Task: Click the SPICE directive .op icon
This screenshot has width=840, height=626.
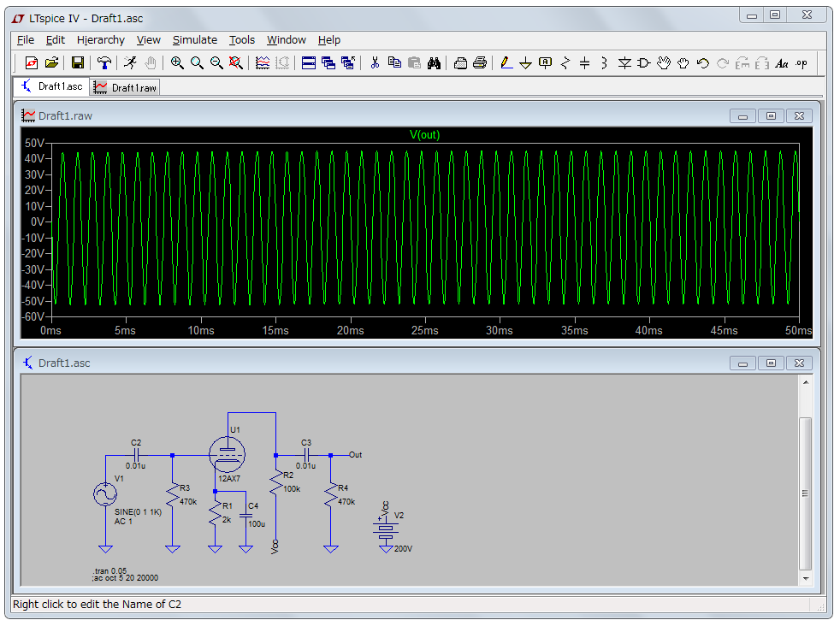Action: click(802, 62)
